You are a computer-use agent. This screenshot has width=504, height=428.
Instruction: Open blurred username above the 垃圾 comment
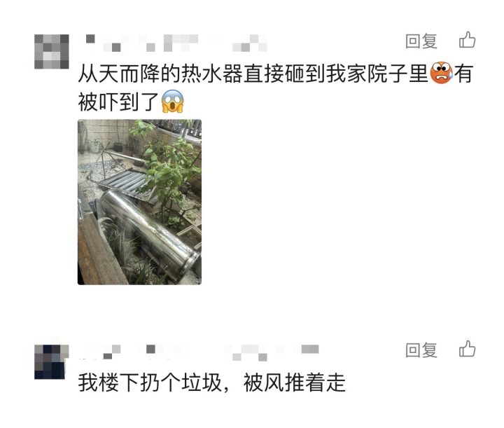click(x=199, y=352)
